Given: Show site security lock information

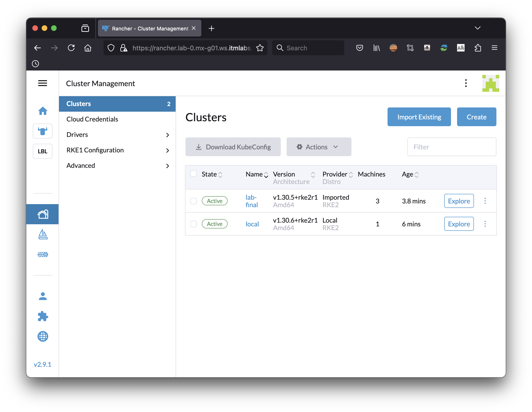Looking at the screenshot, I should point(123,48).
